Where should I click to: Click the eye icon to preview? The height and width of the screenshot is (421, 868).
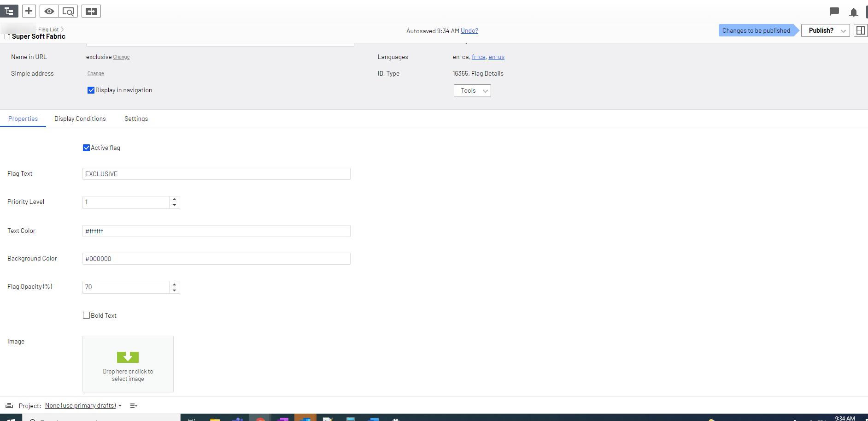(49, 11)
